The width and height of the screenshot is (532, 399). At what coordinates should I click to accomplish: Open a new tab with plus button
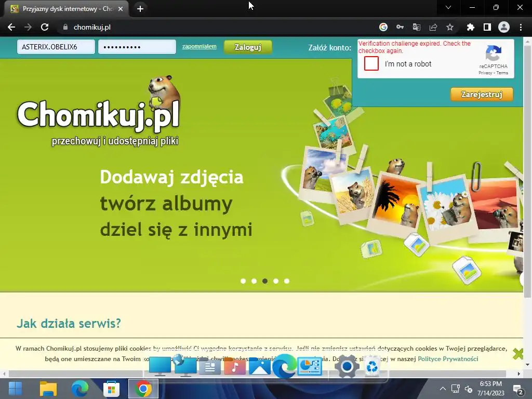140,9
